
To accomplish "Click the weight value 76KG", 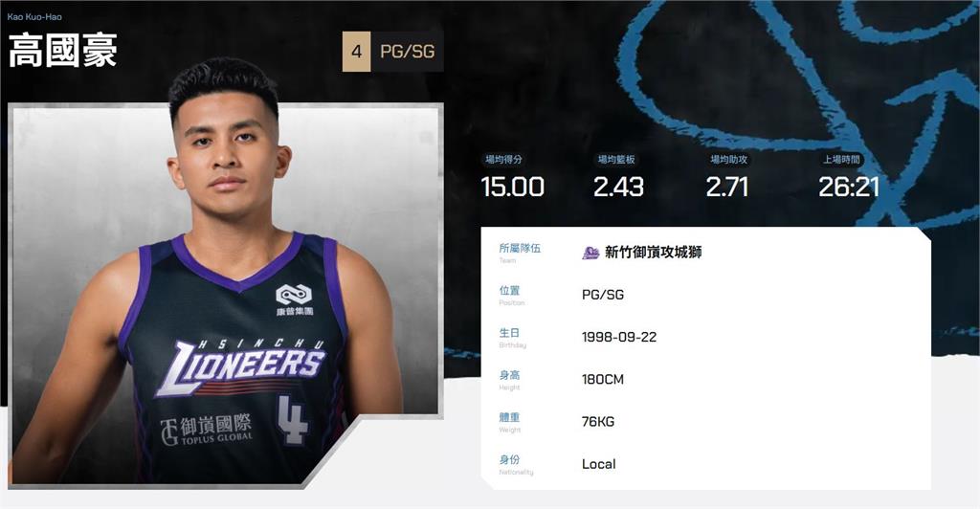I will (598, 422).
